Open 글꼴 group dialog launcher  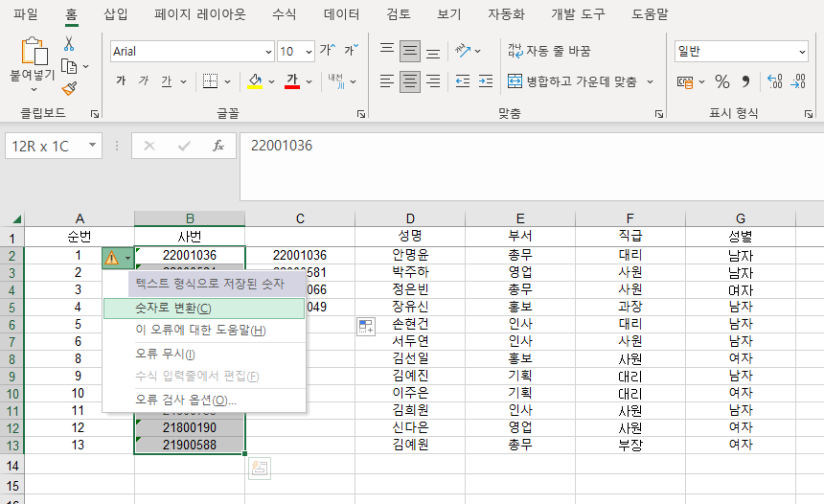point(361,113)
